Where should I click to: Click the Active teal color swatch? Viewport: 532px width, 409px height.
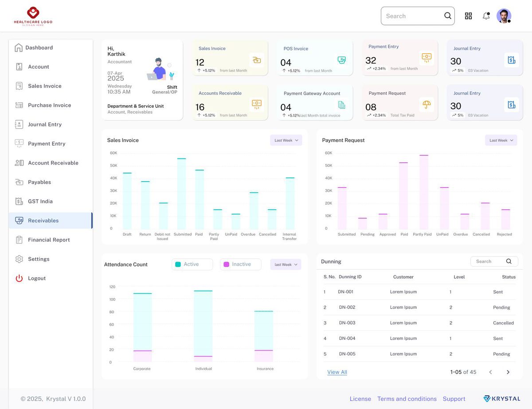pyautogui.click(x=178, y=264)
